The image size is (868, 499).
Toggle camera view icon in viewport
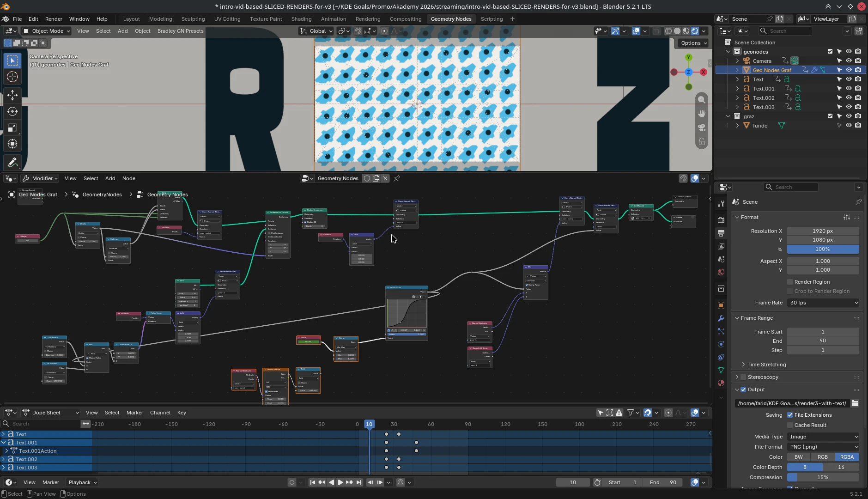702,128
